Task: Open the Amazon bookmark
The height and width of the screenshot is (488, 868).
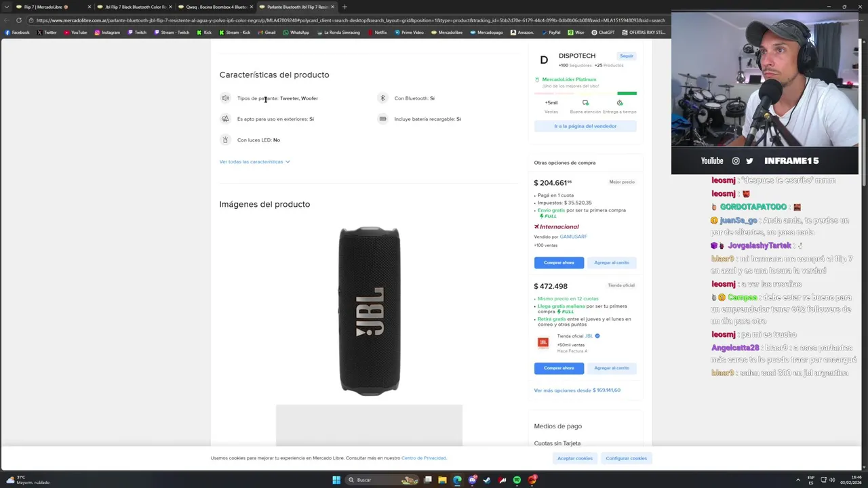Action: [522, 33]
